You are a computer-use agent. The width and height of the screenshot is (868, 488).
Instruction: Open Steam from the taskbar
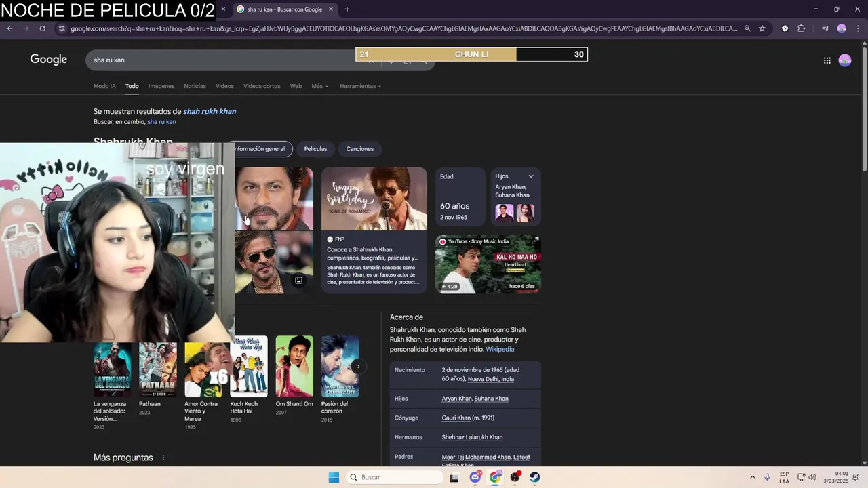pyautogui.click(x=535, y=477)
